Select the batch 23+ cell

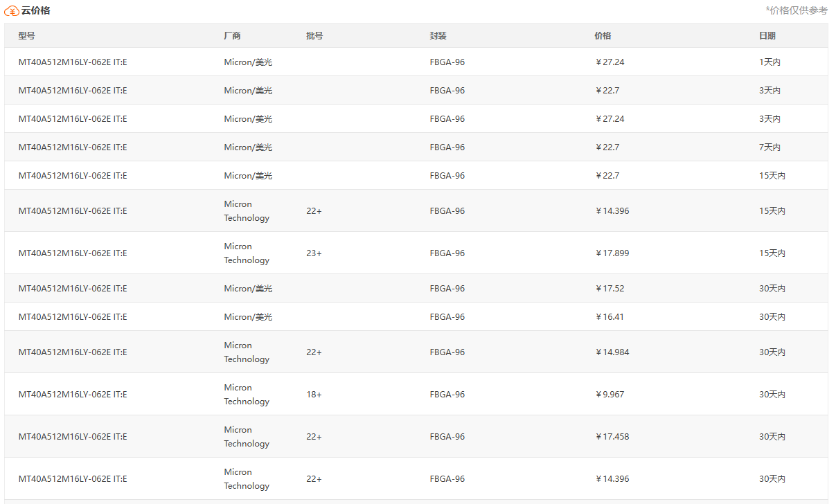pyautogui.click(x=314, y=253)
